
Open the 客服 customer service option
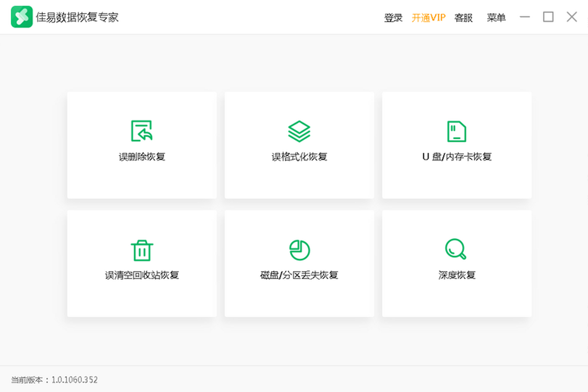[x=464, y=18]
